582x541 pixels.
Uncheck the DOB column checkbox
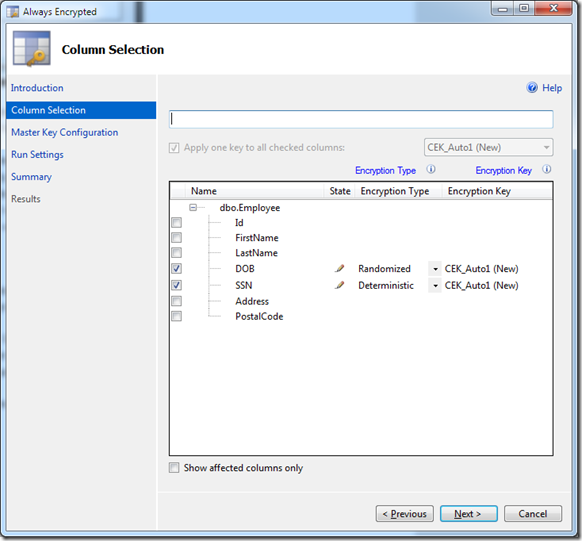pos(176,268)
